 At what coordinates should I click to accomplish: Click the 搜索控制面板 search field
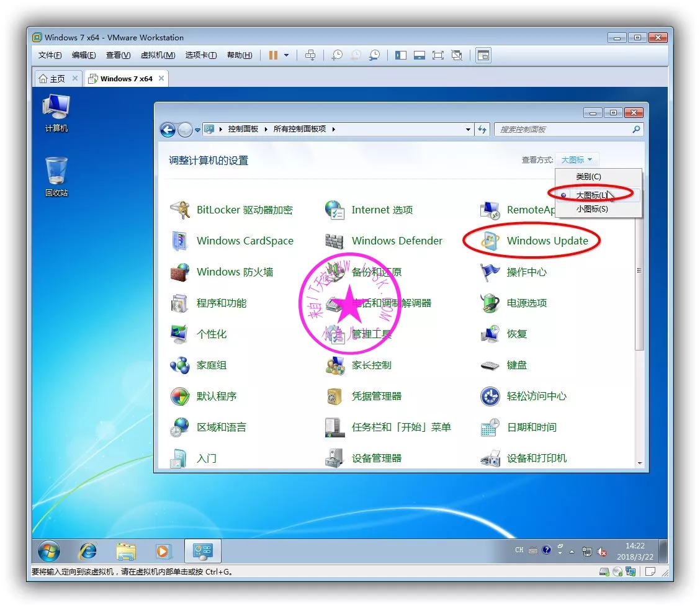click(x=563, y=130)
